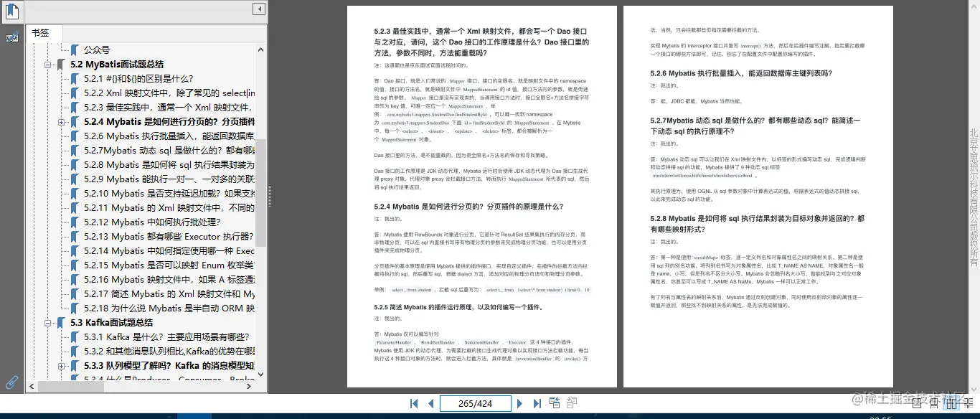Open bookmark 5.2.4 Mybatis 是如何进行分页的
This screenshot has width=980, height=419.
coord(169,122)
